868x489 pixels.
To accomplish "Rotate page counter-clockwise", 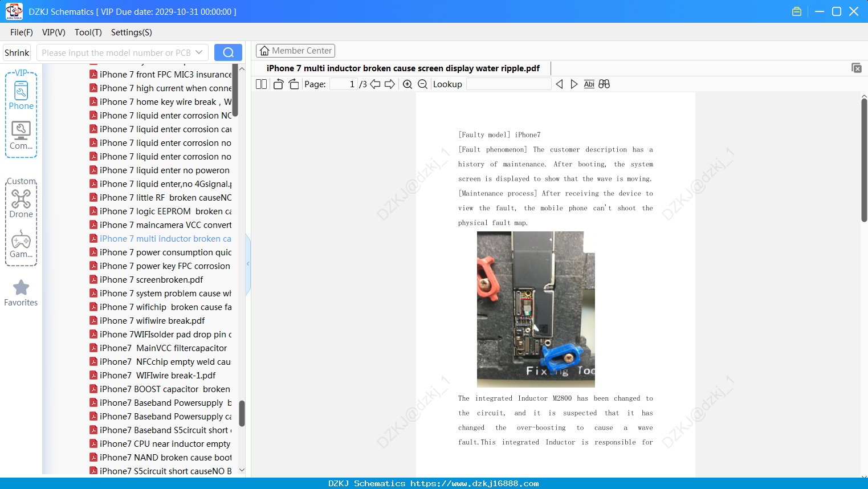I will pos(278,84).
